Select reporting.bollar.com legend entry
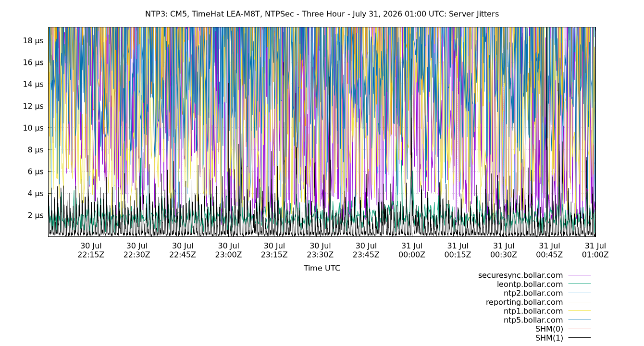This screenshot has width=644, height=346. (524, 302)
